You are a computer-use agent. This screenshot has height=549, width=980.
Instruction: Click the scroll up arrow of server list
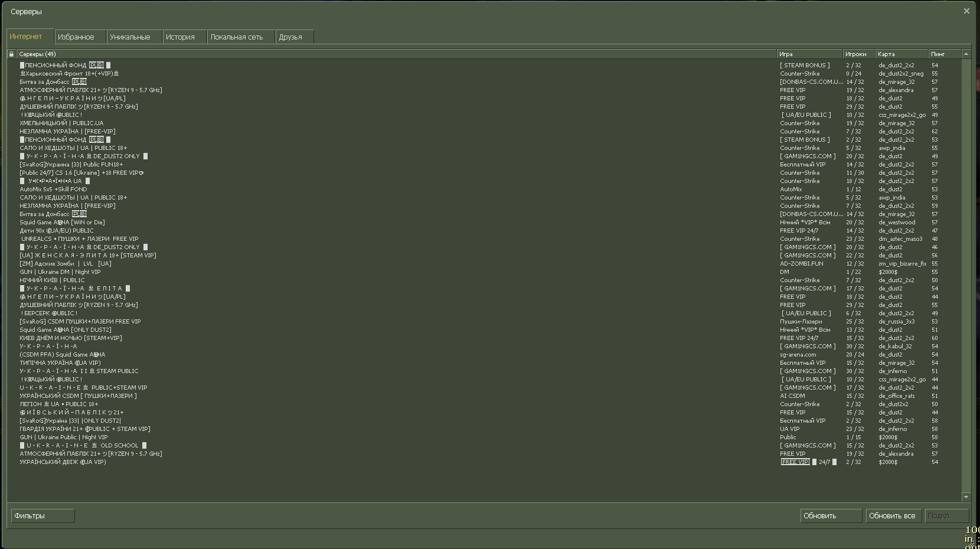tap(966, 54)
